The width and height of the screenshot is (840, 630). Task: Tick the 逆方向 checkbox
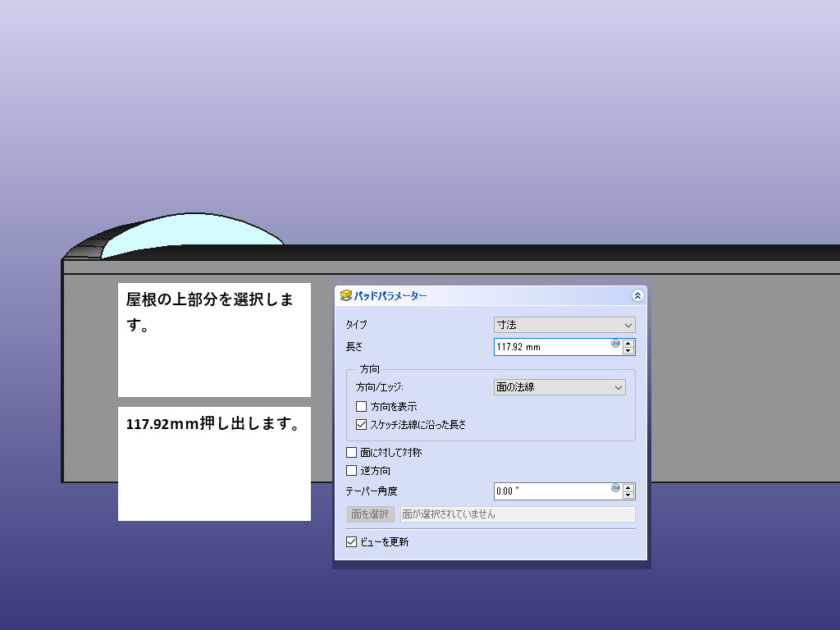352,471
